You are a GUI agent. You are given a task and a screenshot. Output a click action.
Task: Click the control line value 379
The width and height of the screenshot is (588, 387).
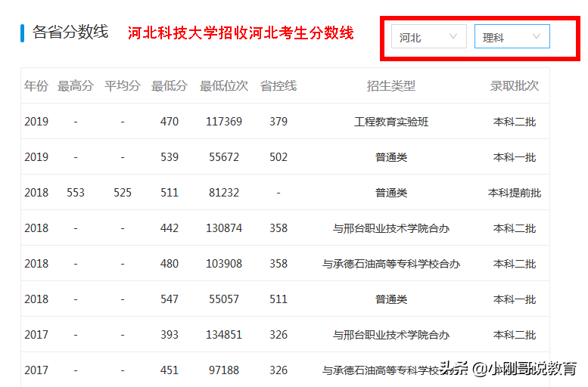(x=278, y=122)
